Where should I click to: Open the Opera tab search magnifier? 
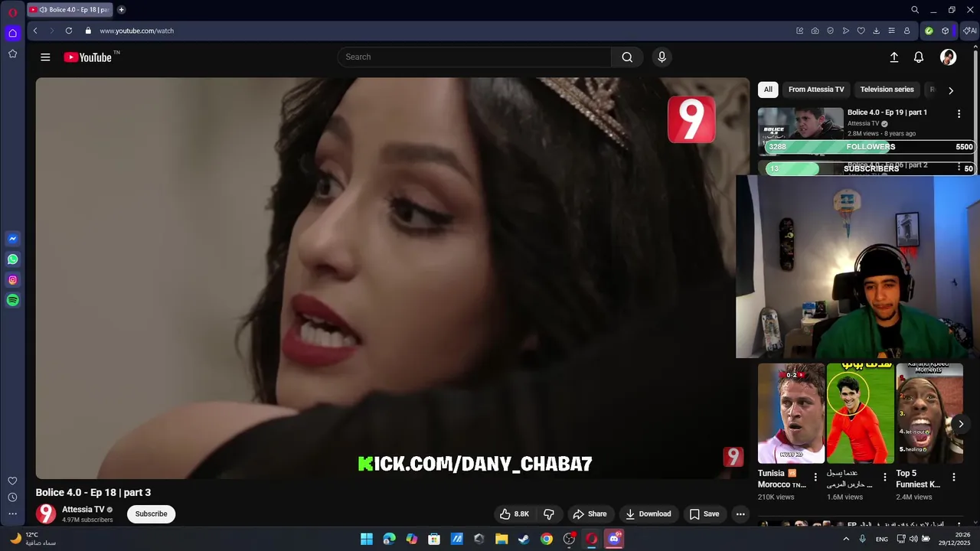[x=915, y=10]
